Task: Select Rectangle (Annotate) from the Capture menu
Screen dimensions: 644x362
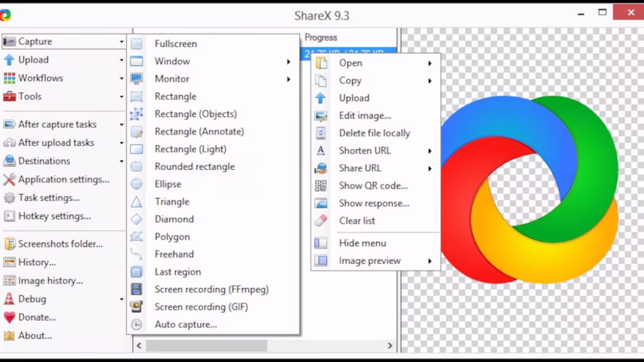Action: tap(199, 132)
